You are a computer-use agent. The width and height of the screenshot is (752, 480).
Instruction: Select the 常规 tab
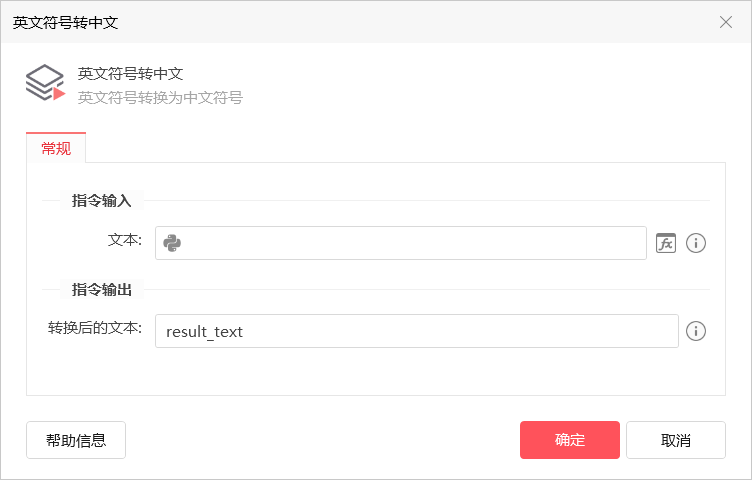[56, 148]
